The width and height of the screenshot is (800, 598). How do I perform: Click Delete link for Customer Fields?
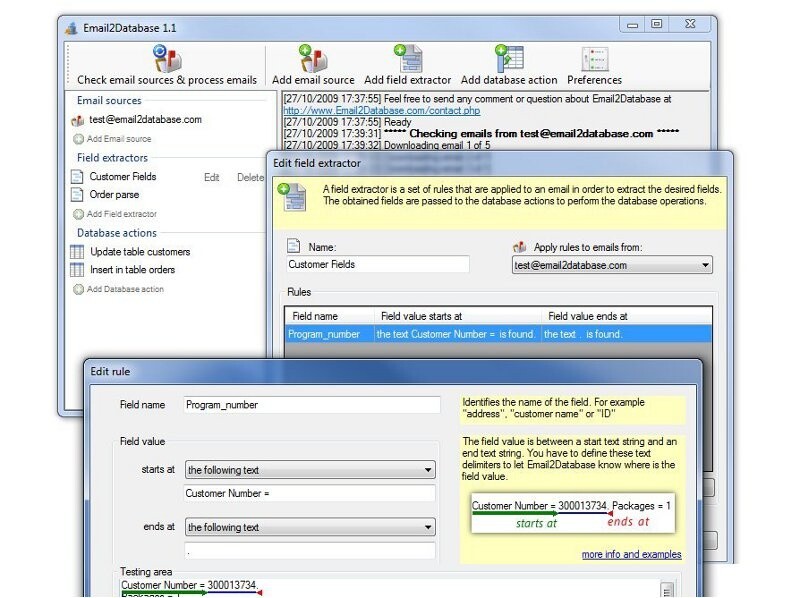pyautogui.click(x=251, y=177)
